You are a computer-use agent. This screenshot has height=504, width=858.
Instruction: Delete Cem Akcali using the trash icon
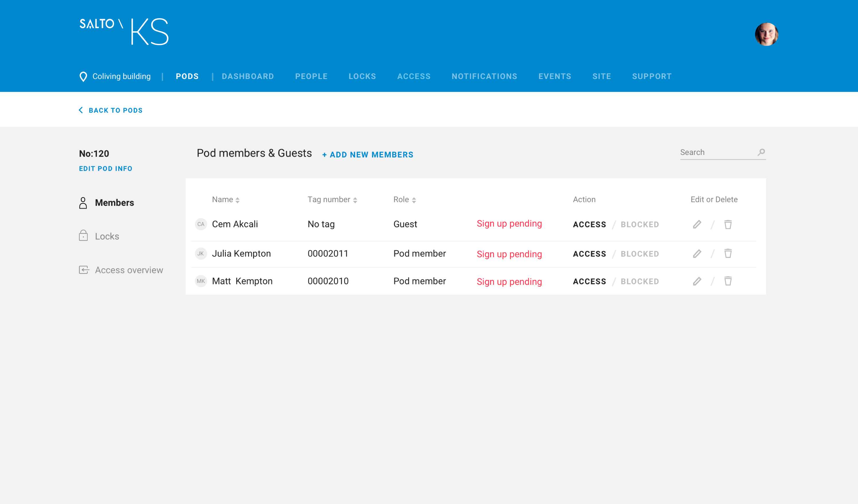pyautogui.click(x=728, y=224)
